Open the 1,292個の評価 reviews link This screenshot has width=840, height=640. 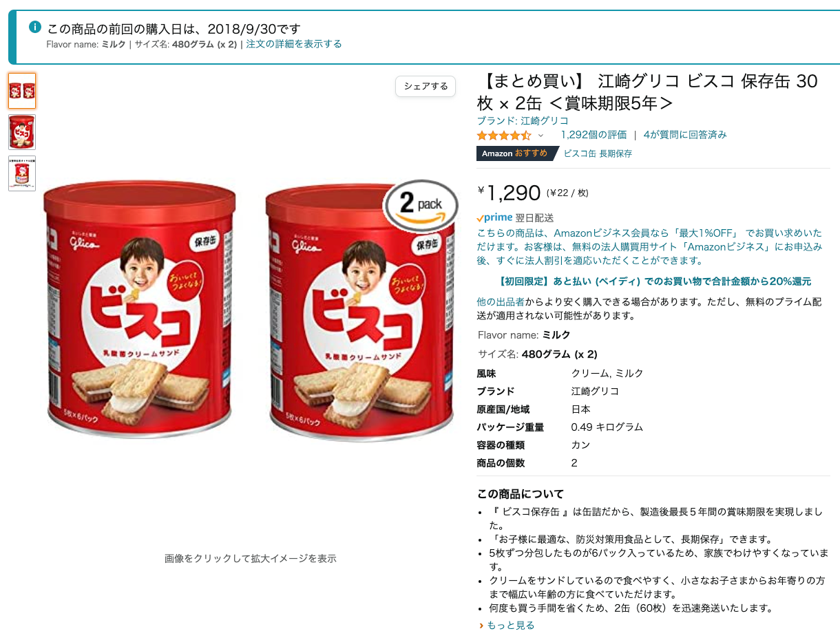(x=594, y=135)
